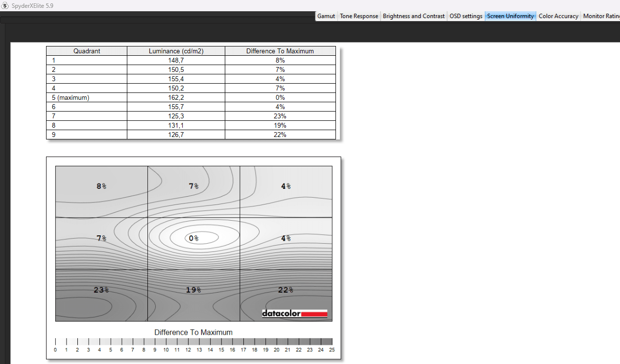Open the Gamut tab
The height and width of the screenshot is (364, 620).
(326, 16)
